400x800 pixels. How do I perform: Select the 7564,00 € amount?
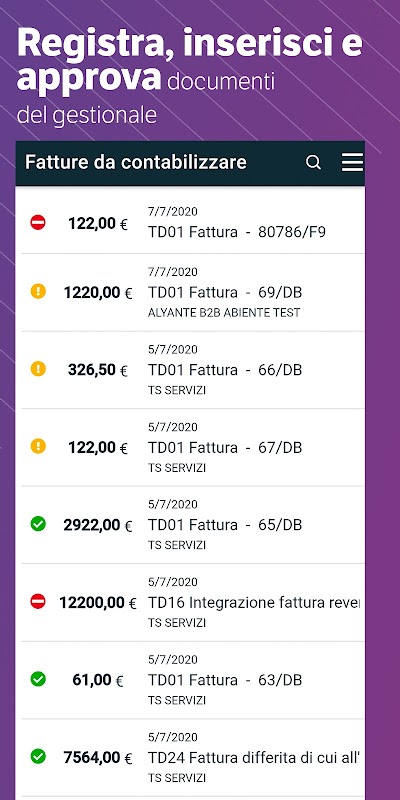coord(98,758)
